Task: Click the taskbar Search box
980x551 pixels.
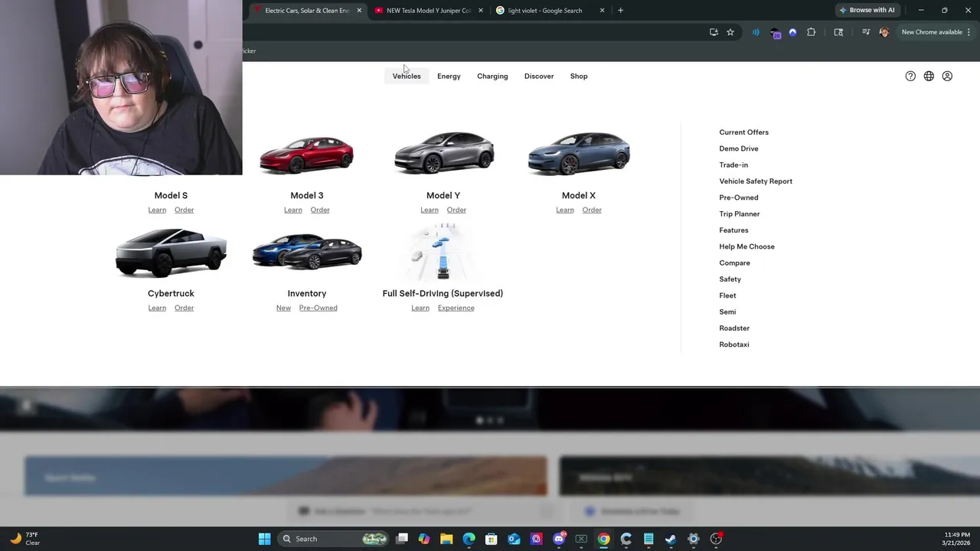Action: pyautogui.click(x=333, y=539)
